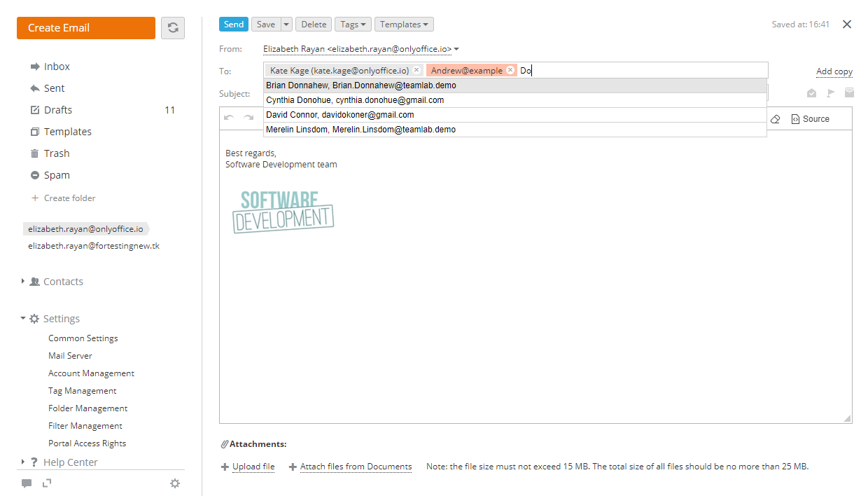Open Tag Management
This screenshot has width=868, height=496.
[83, 391]
